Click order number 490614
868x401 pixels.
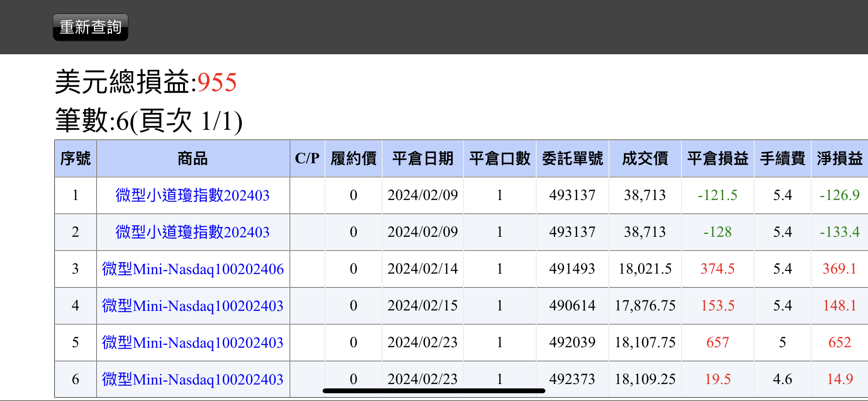tap(572, 306)
